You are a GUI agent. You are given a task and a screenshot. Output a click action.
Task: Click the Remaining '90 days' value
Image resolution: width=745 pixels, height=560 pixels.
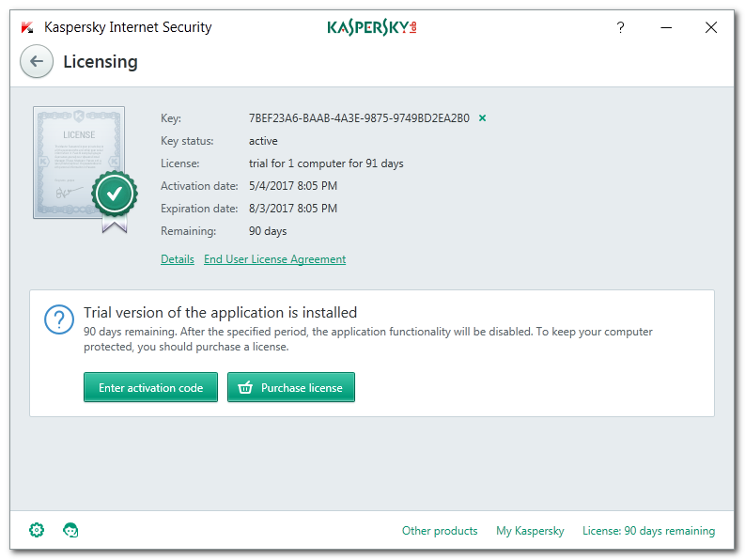(268, 231)
